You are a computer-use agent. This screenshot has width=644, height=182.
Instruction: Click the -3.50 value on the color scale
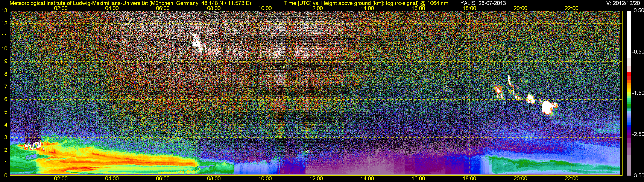coord(638,176)
